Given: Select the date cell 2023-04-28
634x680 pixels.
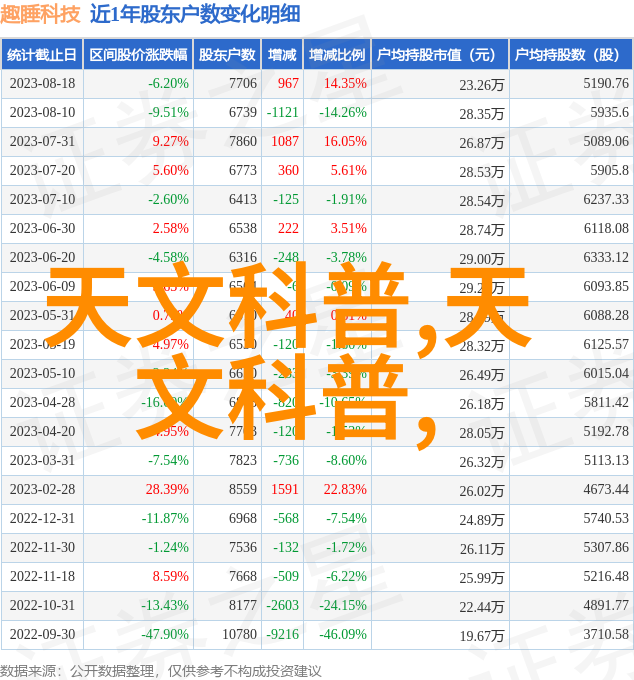Looking at the screenshot, I should tap(42, 402).
